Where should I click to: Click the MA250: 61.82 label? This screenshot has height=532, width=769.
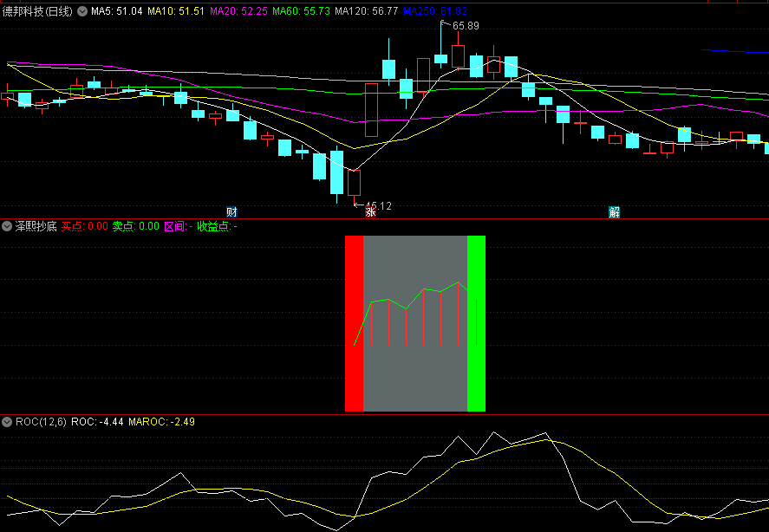click(x=435, y=11)
